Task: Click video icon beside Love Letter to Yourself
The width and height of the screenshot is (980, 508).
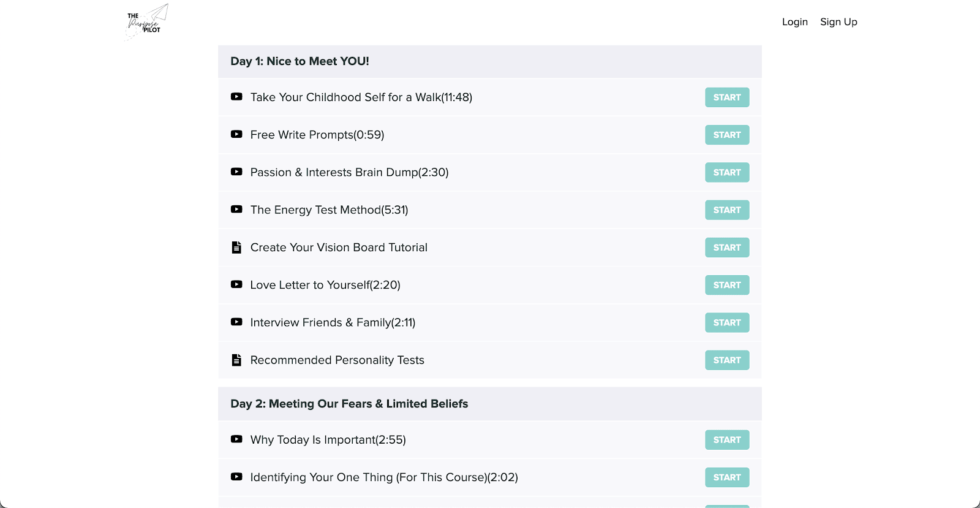Action: tap(236, 284)
